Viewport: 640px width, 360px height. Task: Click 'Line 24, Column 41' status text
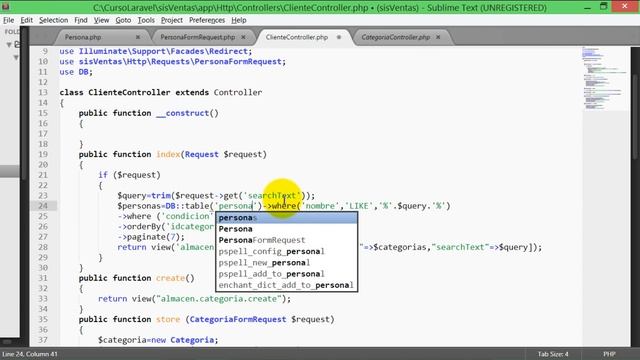(x=30, y=354)
